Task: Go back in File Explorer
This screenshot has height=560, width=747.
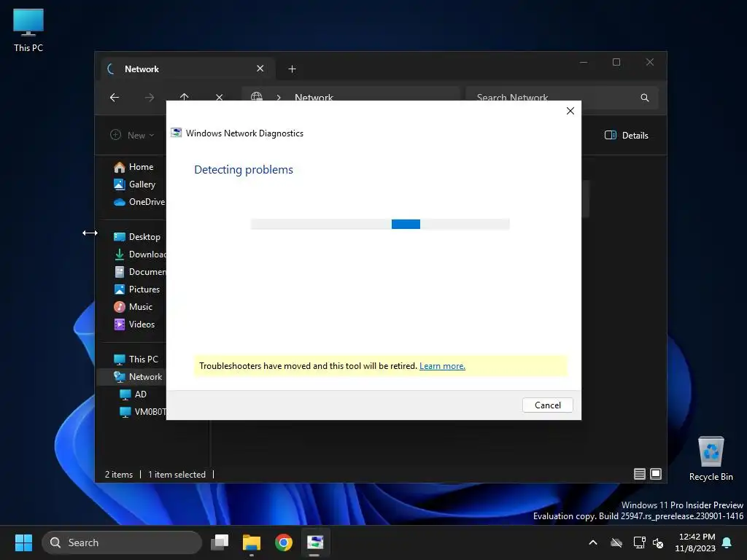Action: (x=115, y=97)
